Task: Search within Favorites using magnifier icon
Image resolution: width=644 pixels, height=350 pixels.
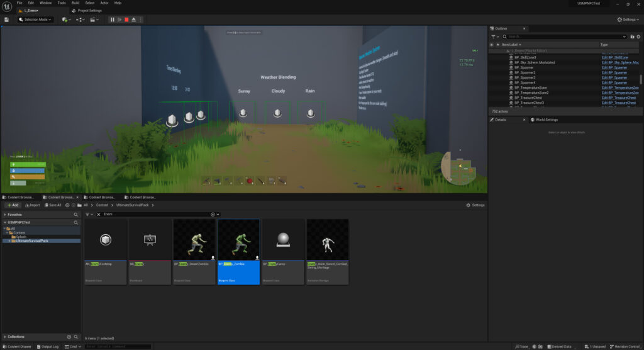Action: (75, 215)
